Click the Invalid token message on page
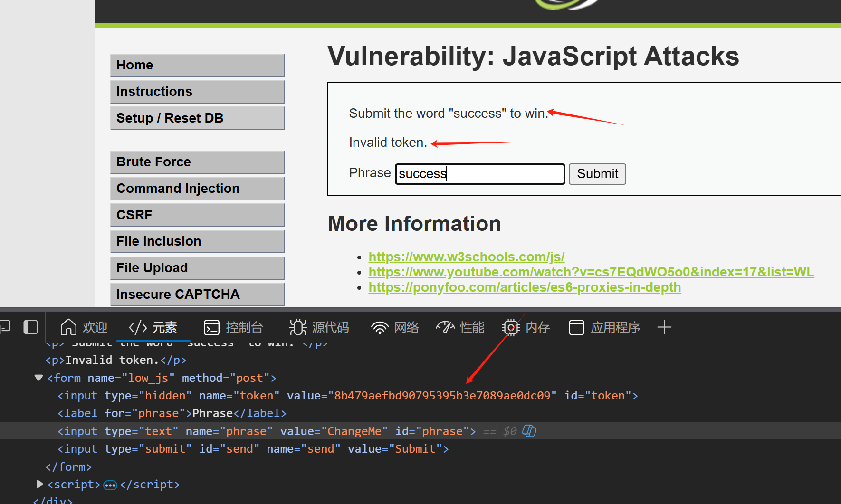Screen dimensions: 841x504 pyautogui.click(x=388, y=143)
